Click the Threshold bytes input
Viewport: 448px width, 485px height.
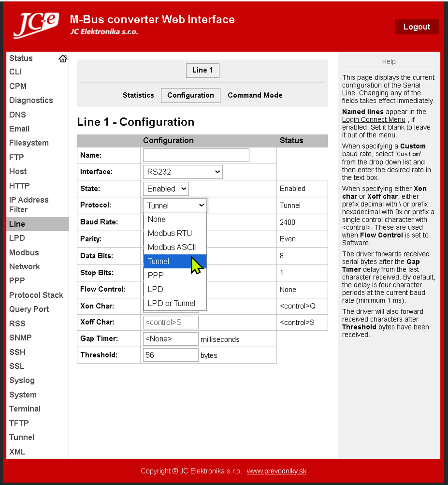[x=171, y=355]
